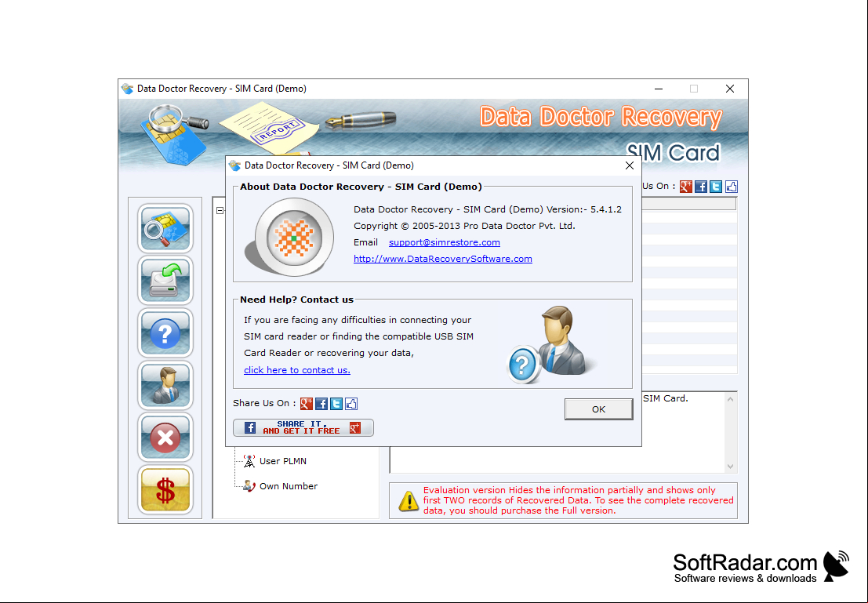Click the About/support person sidebar icon
This screenshot has width=868, height=603.
(165, 385)
